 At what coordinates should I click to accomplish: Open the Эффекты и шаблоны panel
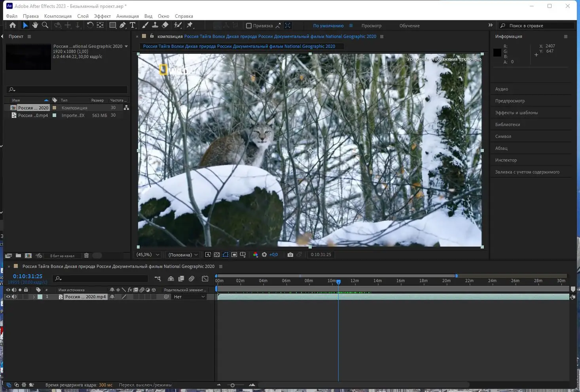pos(516,113)
